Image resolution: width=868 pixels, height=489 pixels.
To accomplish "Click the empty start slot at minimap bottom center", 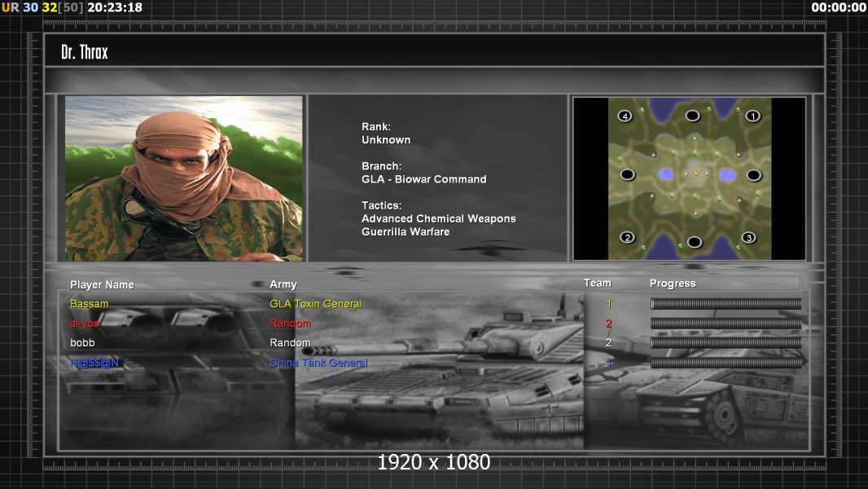I will [694, 241].
